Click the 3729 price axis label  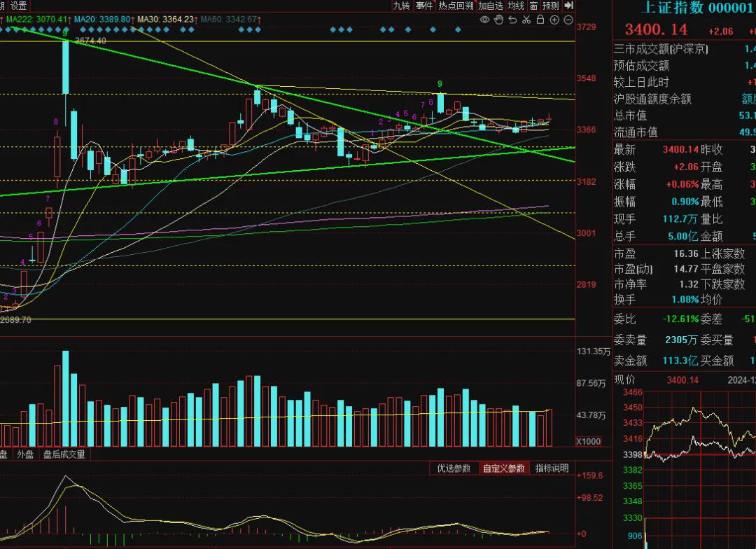point(587,27)
